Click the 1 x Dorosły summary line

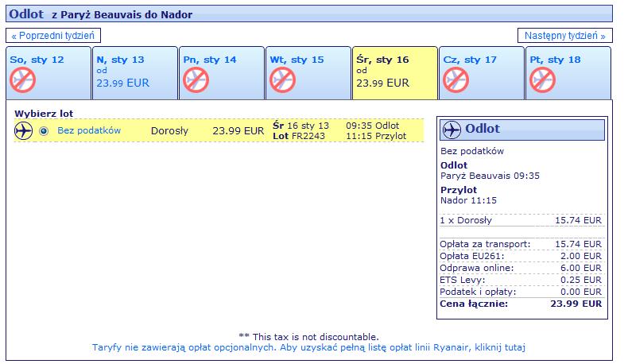521,220
